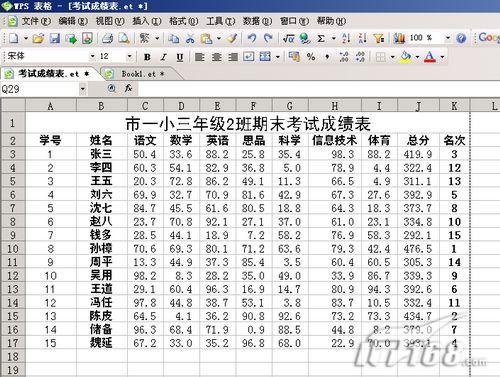This screenshot has width=500, height=377.
Task: Click the Sort Ascending icon
Action: point(346,38)
